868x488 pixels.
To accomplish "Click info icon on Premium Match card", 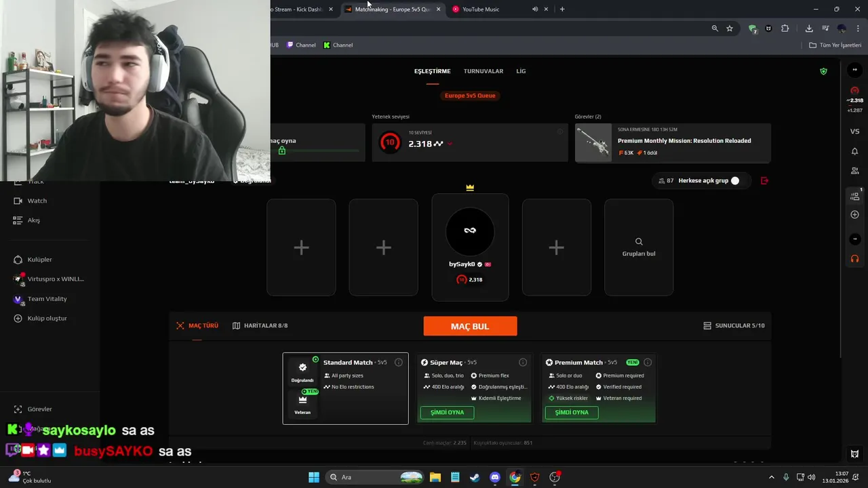I will click(x=648, y=363).
